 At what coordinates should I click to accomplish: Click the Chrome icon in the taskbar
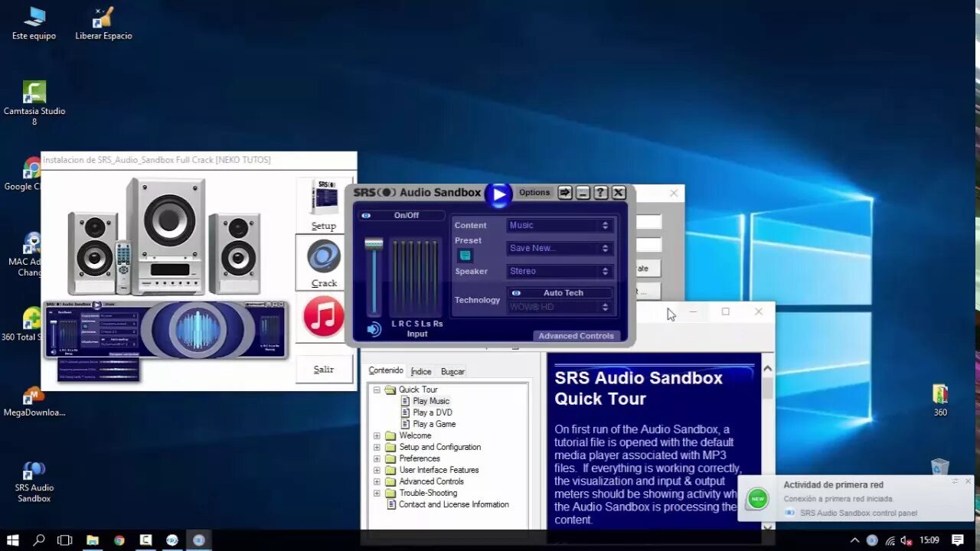(x=119, y=540)
